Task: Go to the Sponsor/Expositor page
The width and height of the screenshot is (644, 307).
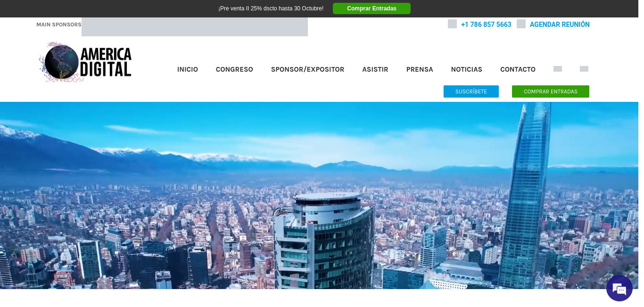Action: 307,69
